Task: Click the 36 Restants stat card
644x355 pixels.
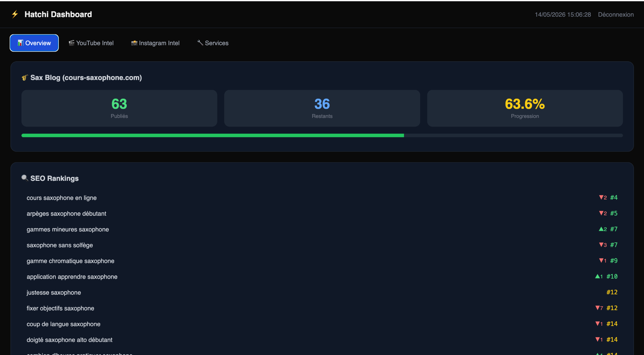Action: (x=322, y=108)
